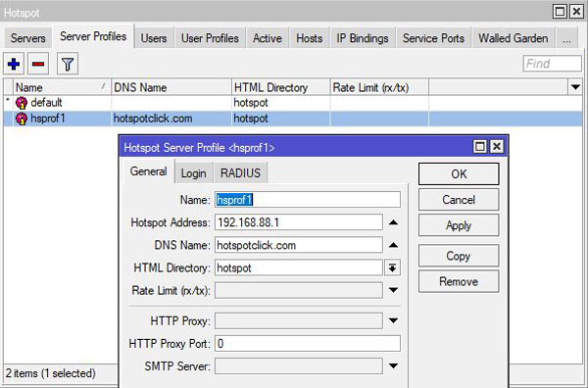588x388 pixels.
Task: Sort by the Name column header
Action: point(62,87)
